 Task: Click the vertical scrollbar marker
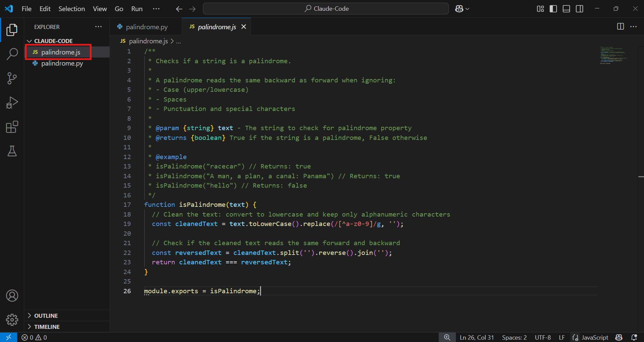pos(641,177)
